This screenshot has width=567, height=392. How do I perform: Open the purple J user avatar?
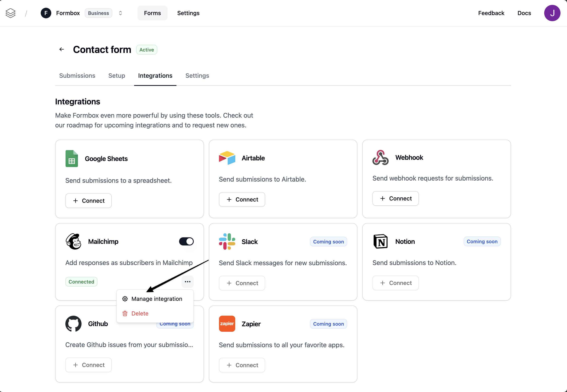point(552,13)
